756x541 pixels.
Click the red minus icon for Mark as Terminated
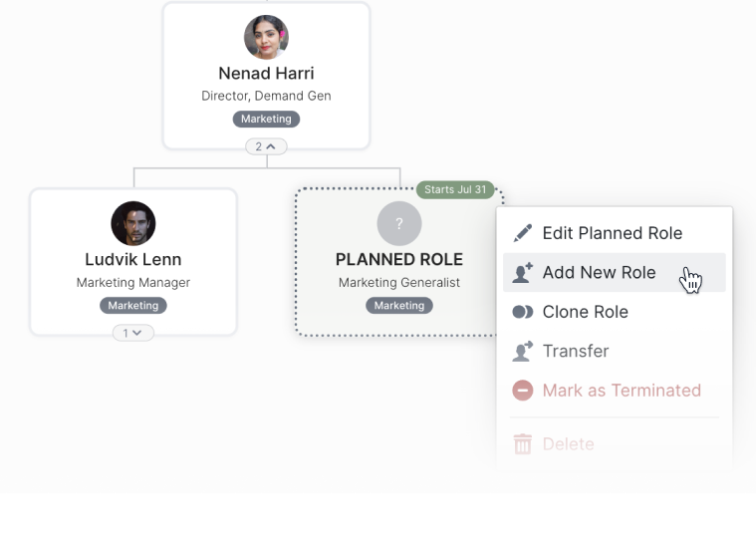523,391
